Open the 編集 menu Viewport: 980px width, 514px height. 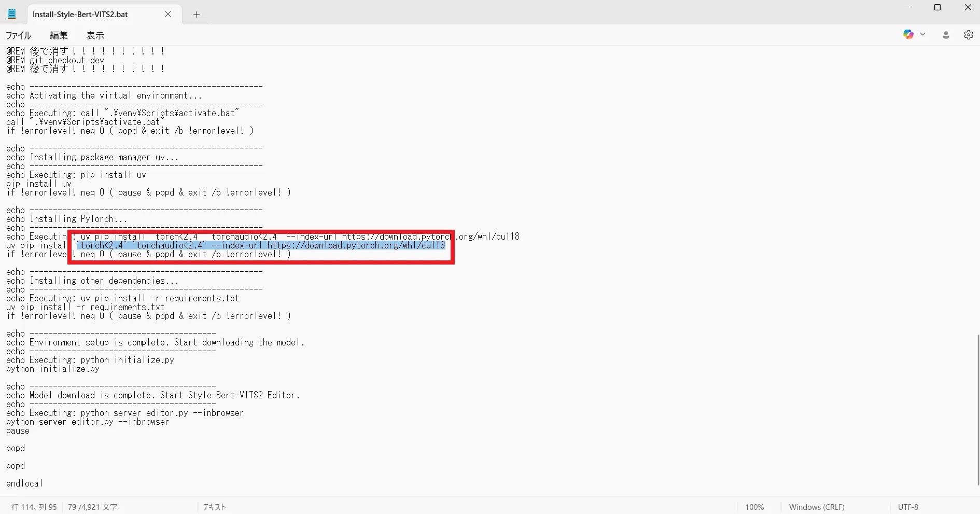[59, 35]
